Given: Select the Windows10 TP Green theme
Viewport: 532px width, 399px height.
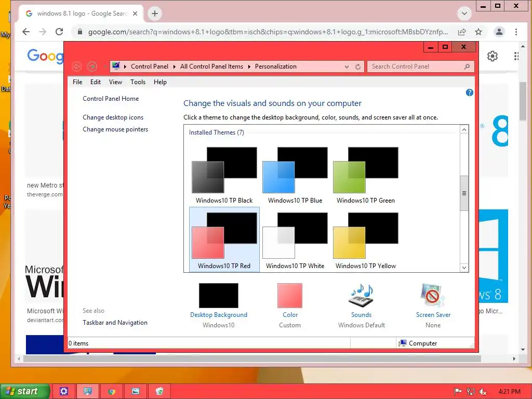Looking at the screenshot, I should tap(365, 176).
